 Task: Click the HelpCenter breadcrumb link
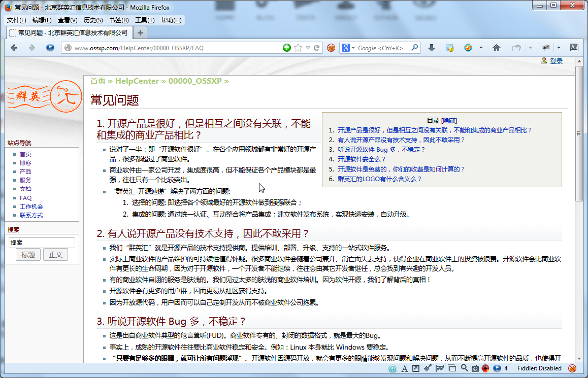pos(137,81)
